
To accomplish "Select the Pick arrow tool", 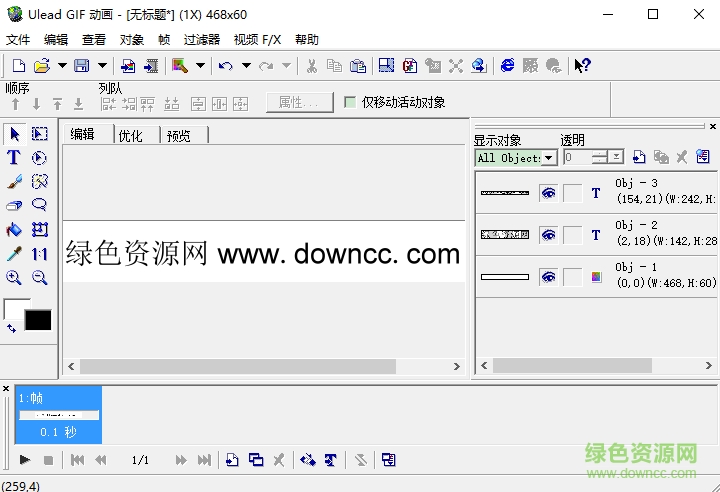I will 14,134.
